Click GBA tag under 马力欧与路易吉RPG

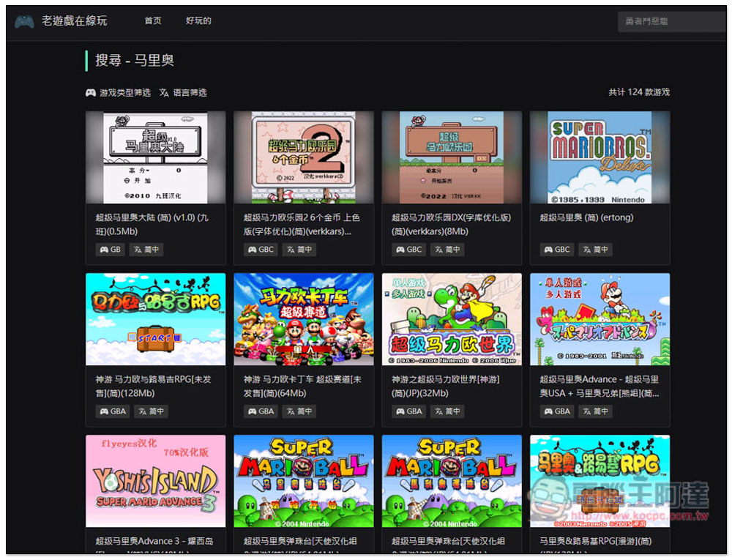pos(113,411)
